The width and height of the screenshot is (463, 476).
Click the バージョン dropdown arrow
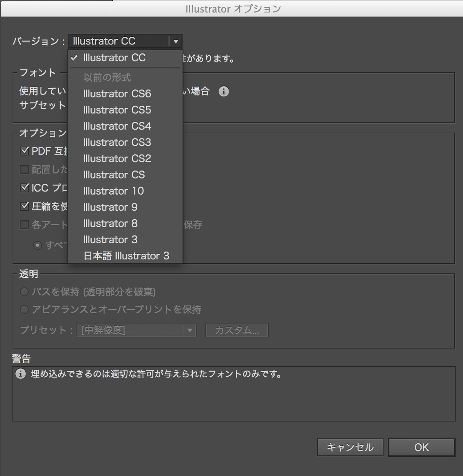(176, 41)
